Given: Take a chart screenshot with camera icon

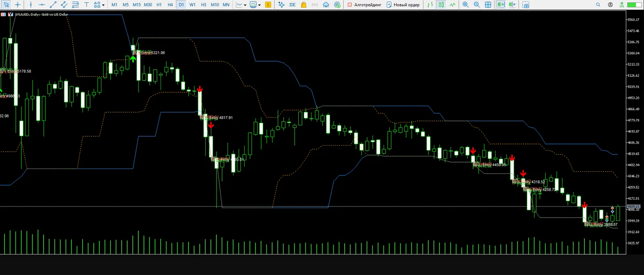Looking at the screenshot, I should pyautogui.click(x=526, y=5).
